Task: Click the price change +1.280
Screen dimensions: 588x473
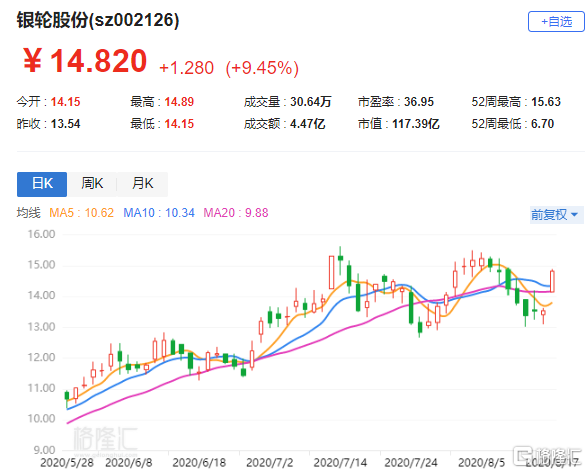Action: click(x=186, y=68)
